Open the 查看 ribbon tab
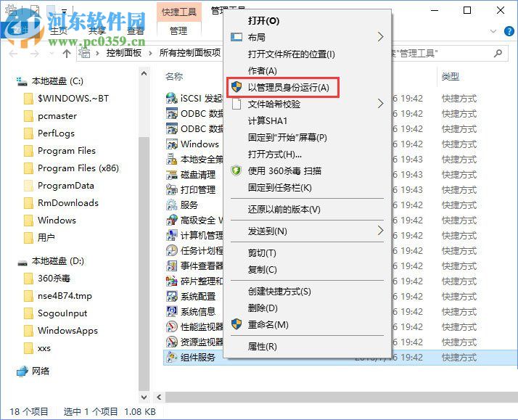Screen dimensions: 518x420 click(x=136, y=30)
